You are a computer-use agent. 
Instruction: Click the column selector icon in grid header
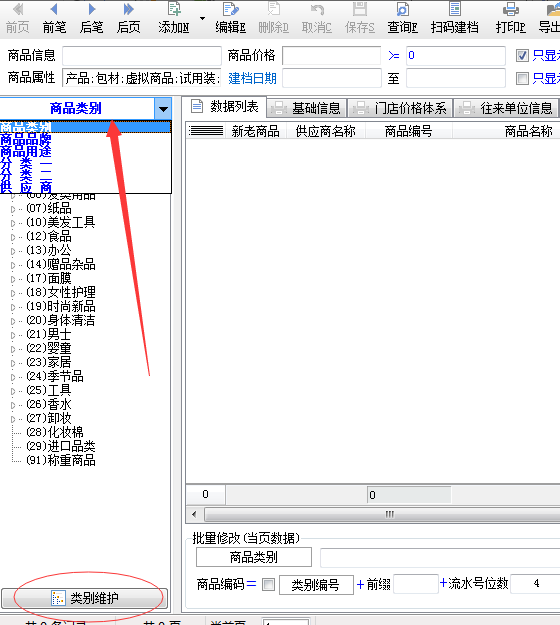point(206,131)
